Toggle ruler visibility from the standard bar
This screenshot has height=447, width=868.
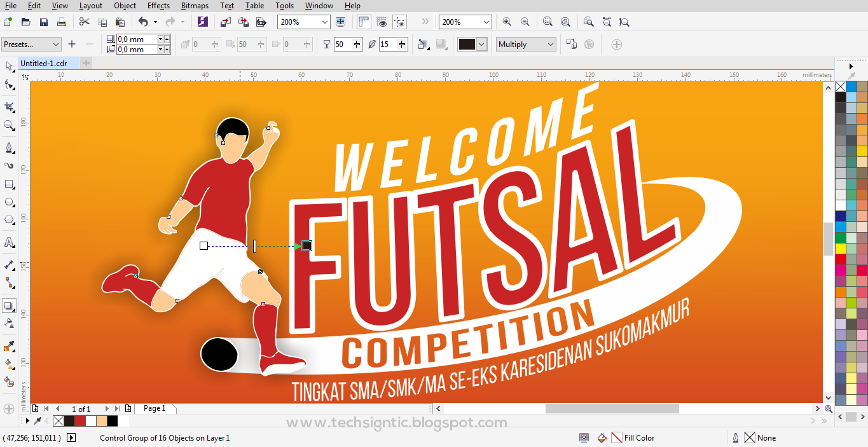click(364, 22)
